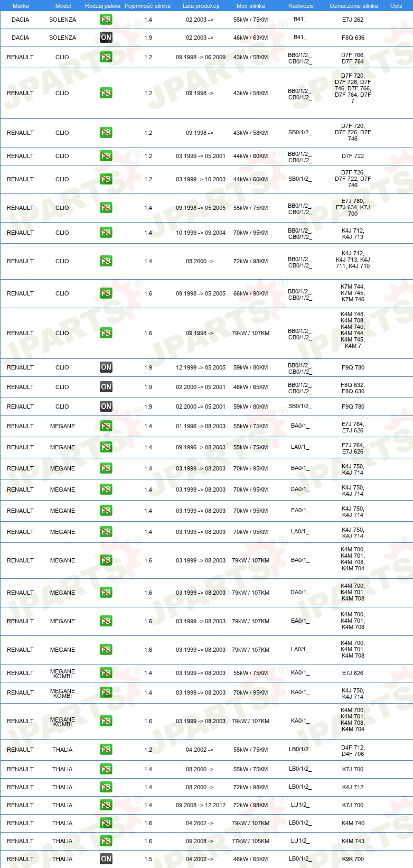Click PB icon in Megane Kombi 70kW / 95KM row

pyautogui.click(x=106, y=692)
